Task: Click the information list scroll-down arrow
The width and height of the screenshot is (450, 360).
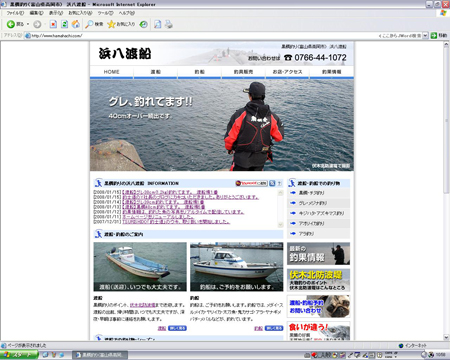Action: pos(280,225)
